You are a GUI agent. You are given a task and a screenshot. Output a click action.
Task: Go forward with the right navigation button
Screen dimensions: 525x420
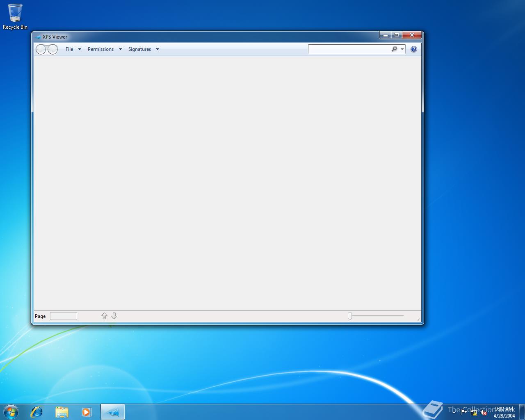(x=52, y=49)
